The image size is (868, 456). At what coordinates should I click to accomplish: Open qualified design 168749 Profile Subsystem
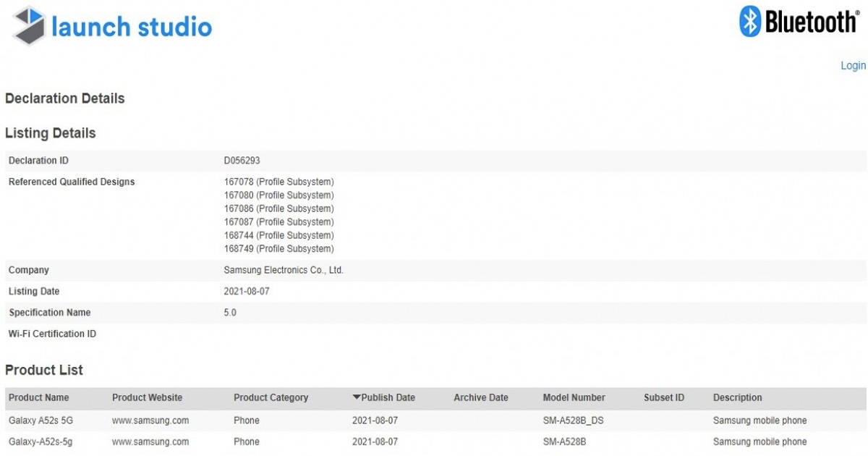click(278, 248)
